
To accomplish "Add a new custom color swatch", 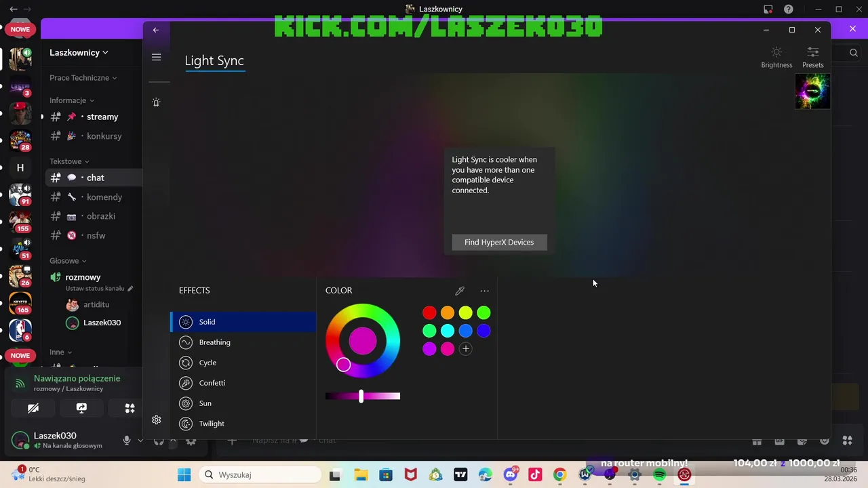I will [x=465, y=348].
